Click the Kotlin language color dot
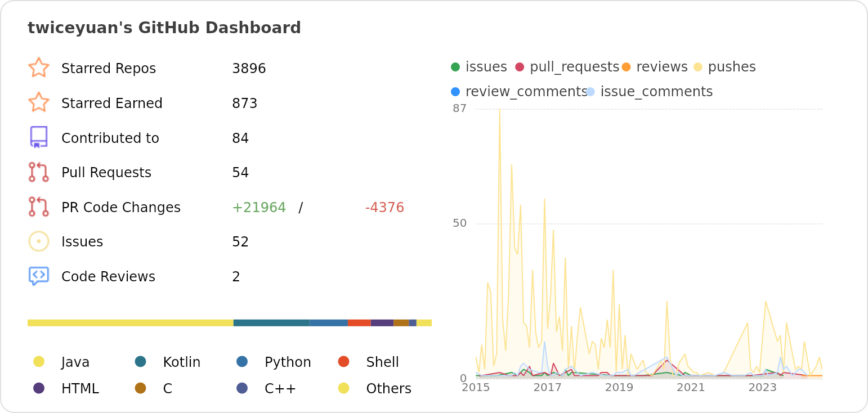This screenshot has width=868, height=413. 141,361
